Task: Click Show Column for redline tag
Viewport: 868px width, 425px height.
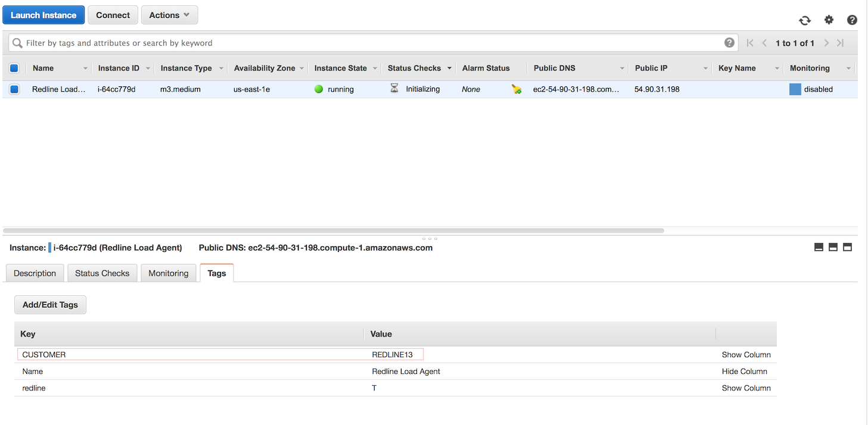Action: pos(746,388)
